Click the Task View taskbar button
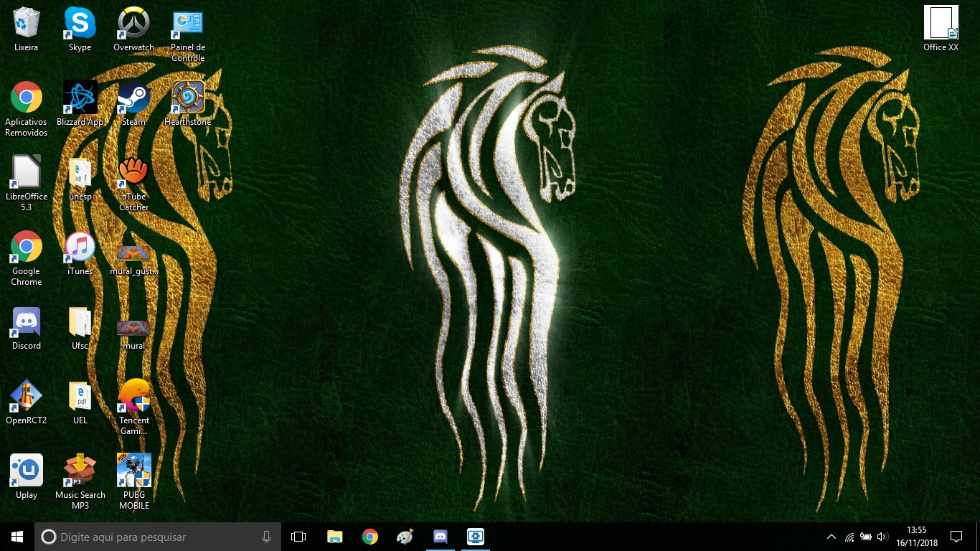Image resolution: width=980 pixels, height=551 pixels. (298, 537)
